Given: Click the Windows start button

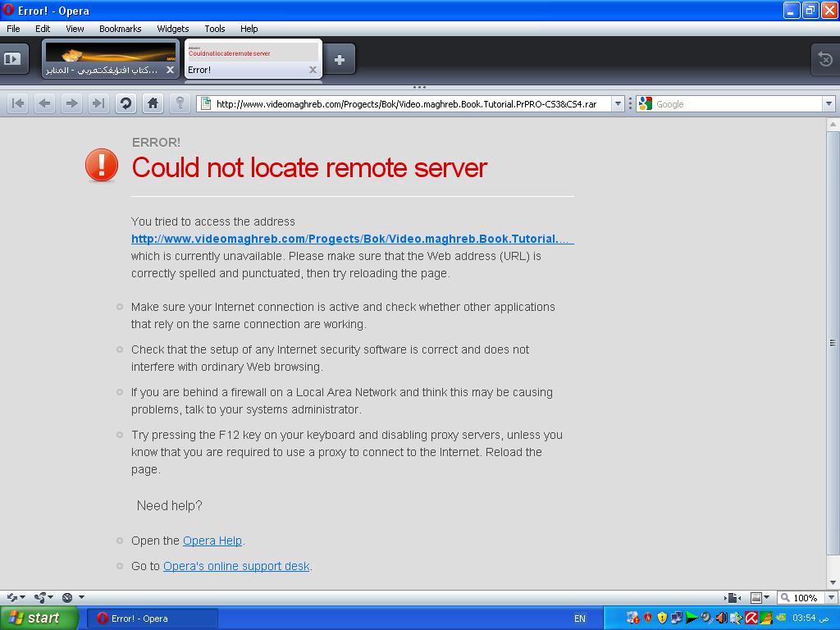Looking at the screenshot, I should click(39, 619).
